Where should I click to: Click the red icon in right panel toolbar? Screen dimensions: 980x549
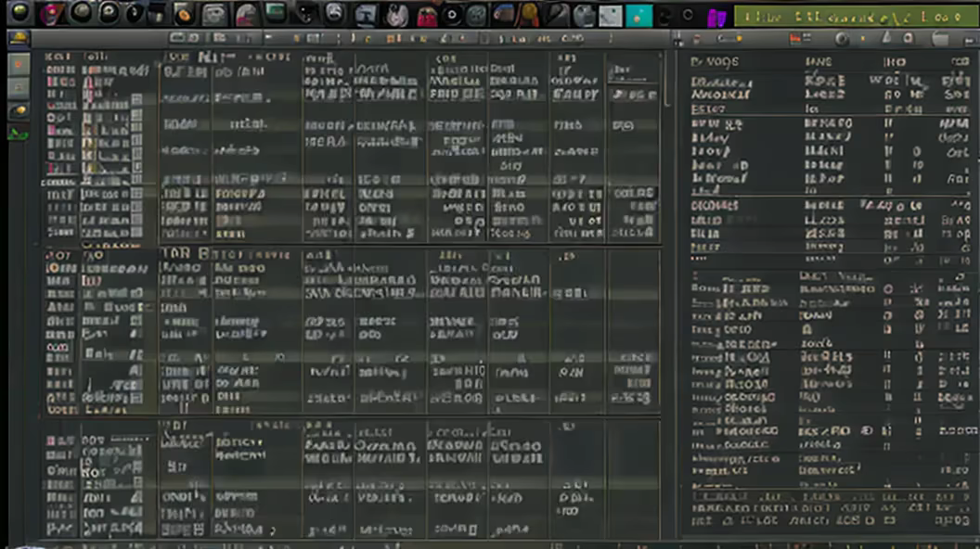(794, 39)
